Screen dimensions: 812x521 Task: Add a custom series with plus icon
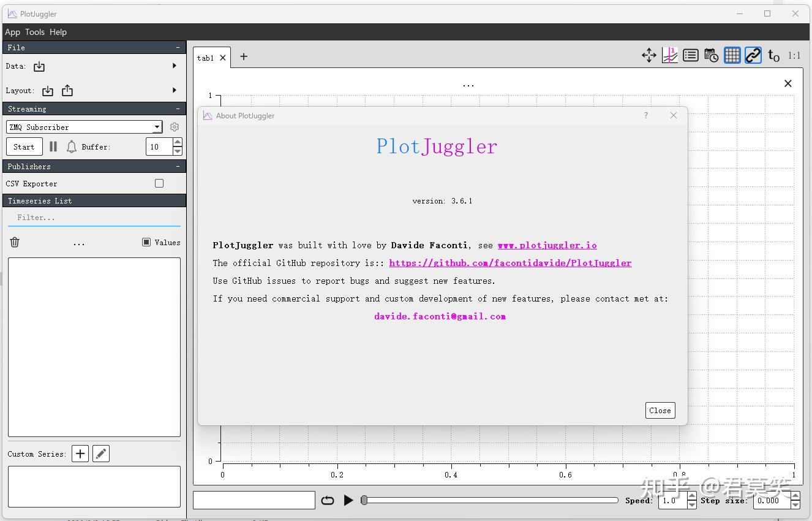(x=80, y=454)
